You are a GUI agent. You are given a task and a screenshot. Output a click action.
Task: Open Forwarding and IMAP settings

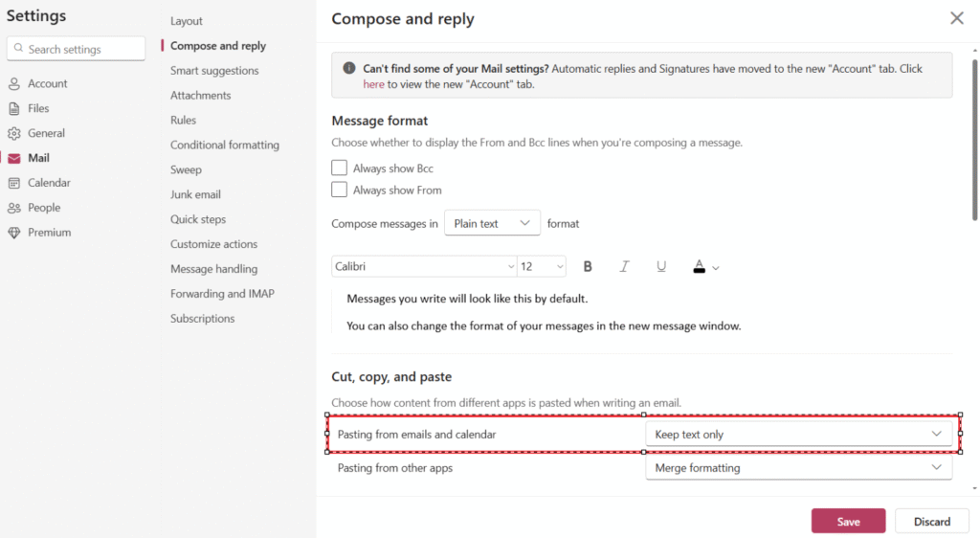pyautogui.click(x=222, y=294)
